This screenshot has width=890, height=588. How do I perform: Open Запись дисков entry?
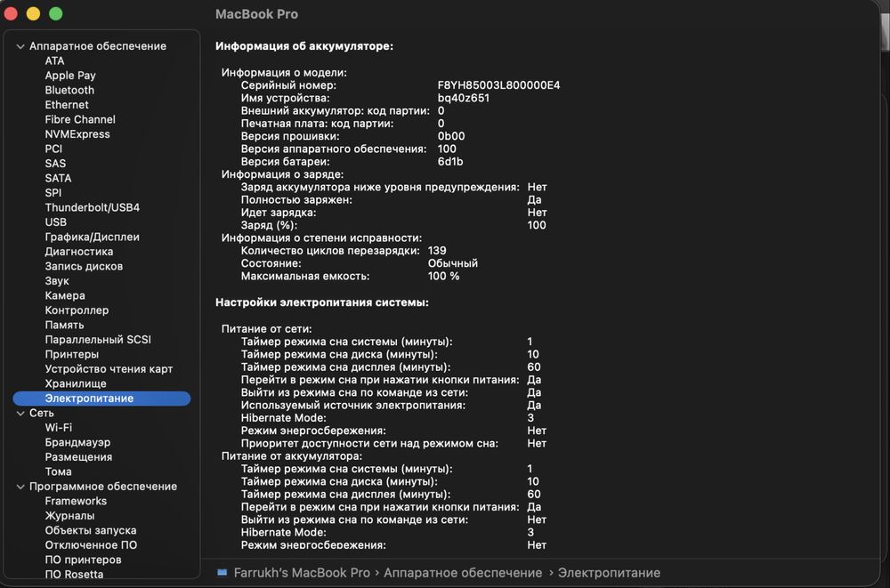84,266
